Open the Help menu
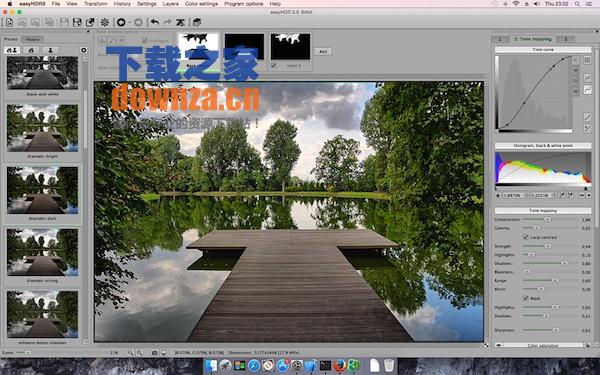The width and height of the screenshot is (600, 375). (275, 3)
